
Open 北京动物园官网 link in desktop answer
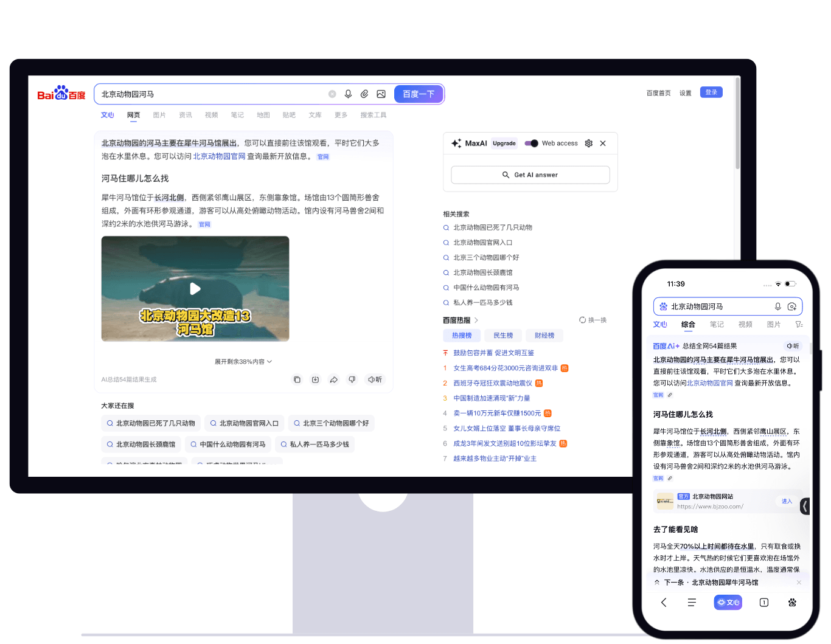tap(220, 156)
